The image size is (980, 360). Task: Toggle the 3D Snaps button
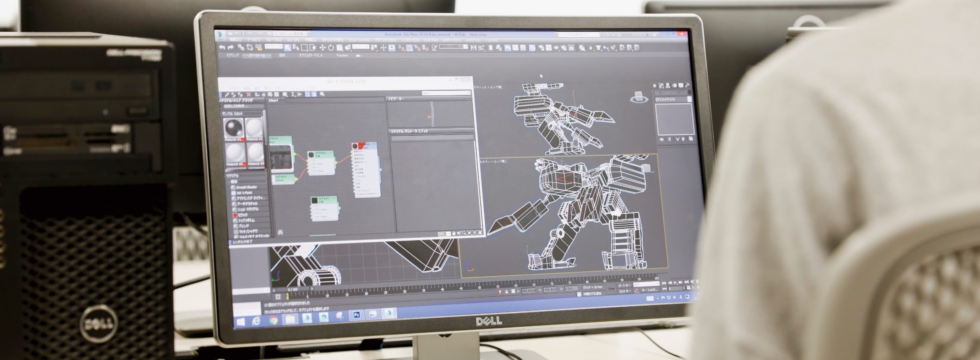[x=401, y=48]
